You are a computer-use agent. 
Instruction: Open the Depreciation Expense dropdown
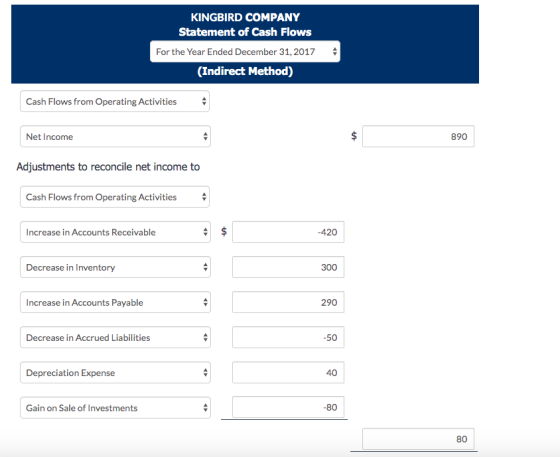coord(115,372)
